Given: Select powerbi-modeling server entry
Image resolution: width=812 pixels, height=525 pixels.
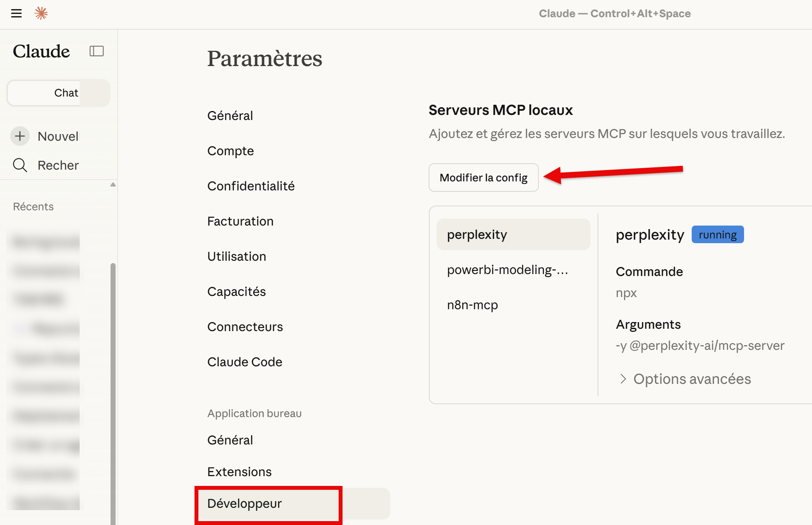Looking at the screenshot, I should coord(507,270).
